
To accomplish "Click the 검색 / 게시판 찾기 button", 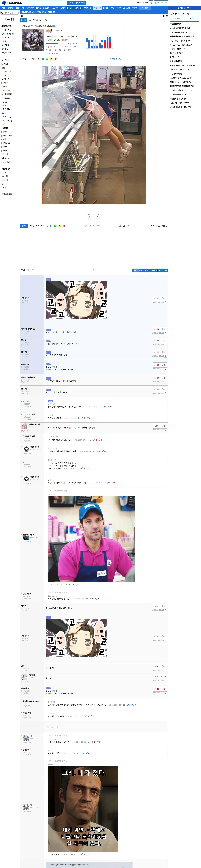I will click(77, 3).
